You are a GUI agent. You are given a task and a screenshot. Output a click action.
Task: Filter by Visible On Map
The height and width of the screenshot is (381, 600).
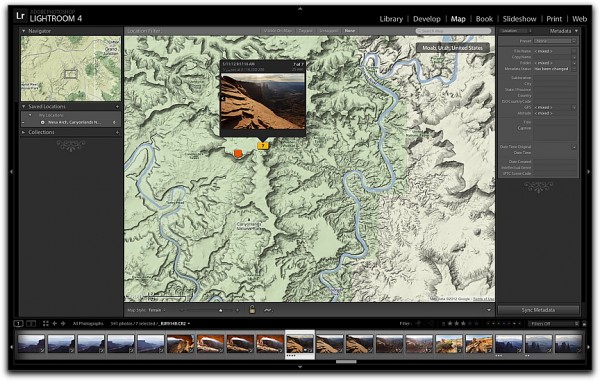[x=278, y=31]
